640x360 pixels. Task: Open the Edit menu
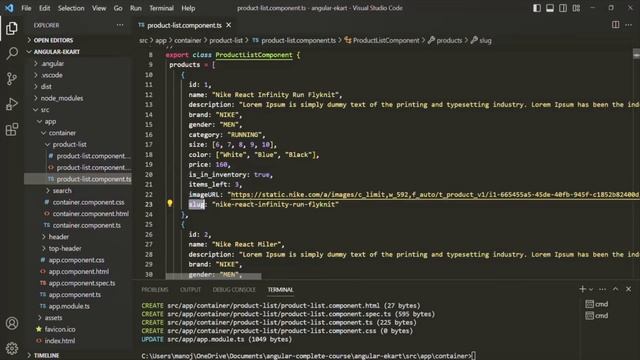44,8
